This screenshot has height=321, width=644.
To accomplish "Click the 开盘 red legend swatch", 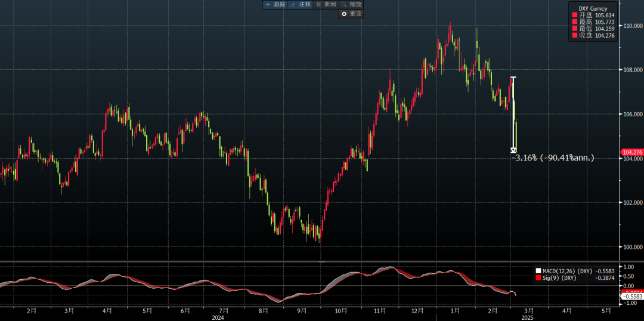I will [574, 15].
